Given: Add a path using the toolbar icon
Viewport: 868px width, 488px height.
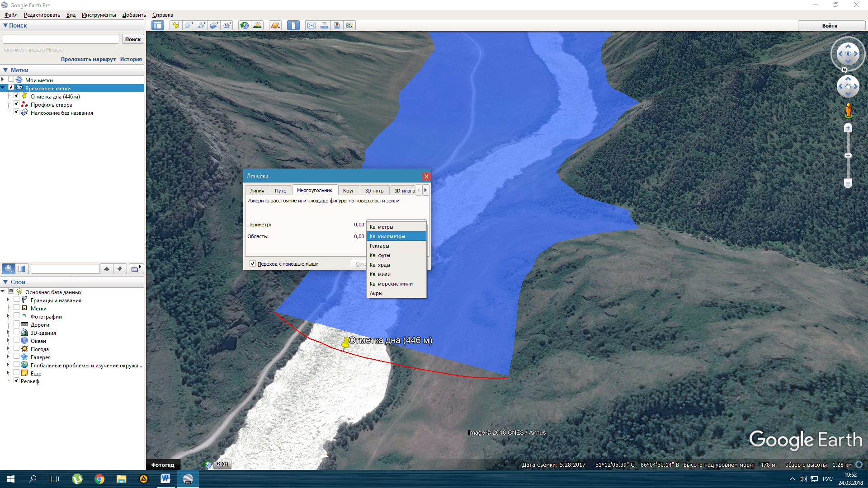Looking at the screenshot, I should pos(201,25).
